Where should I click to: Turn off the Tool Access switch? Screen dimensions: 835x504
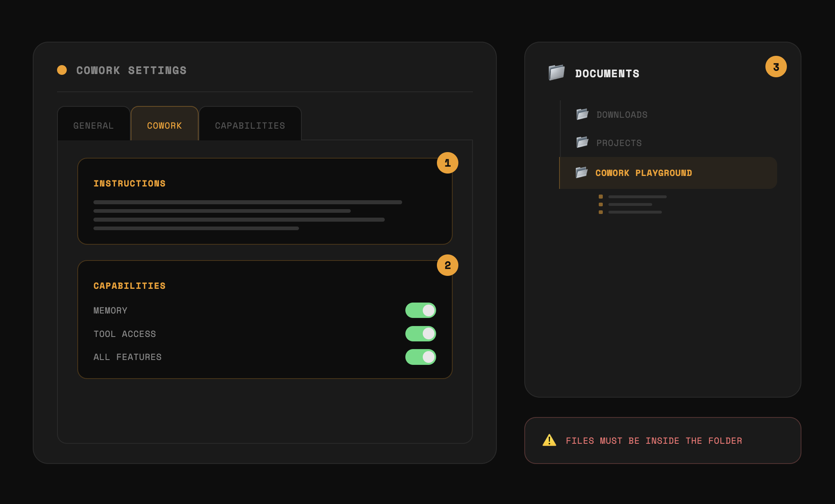pyautogui.click(x=420, y=334)
